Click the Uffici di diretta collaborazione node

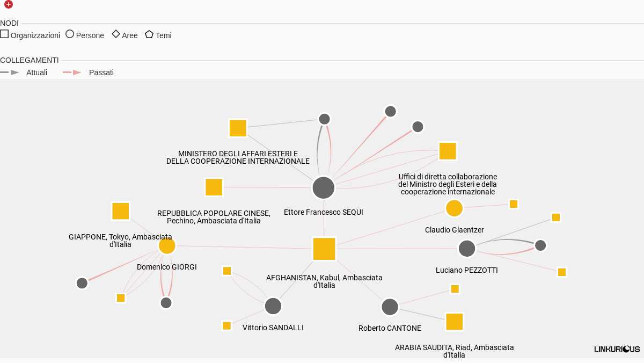448,151
